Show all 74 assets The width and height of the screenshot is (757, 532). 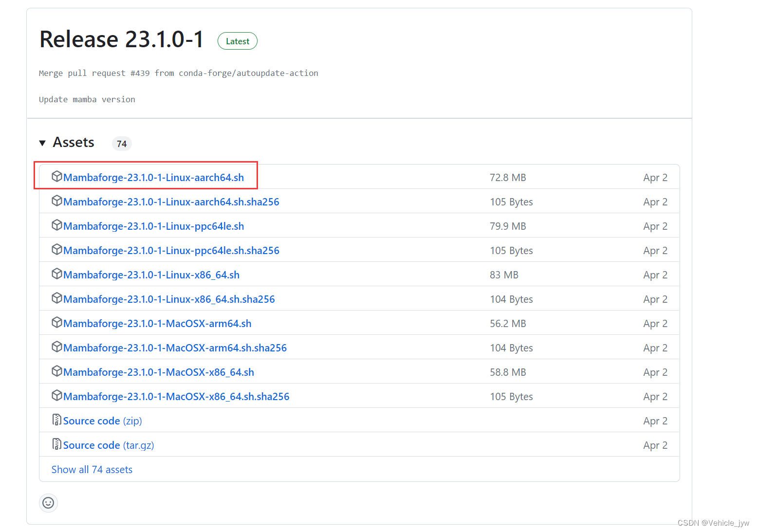(x=92, y=470)
